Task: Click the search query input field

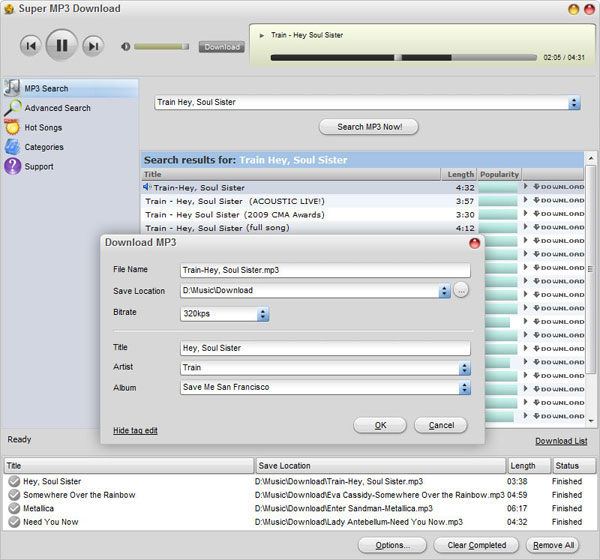Action: pos(362,103)
